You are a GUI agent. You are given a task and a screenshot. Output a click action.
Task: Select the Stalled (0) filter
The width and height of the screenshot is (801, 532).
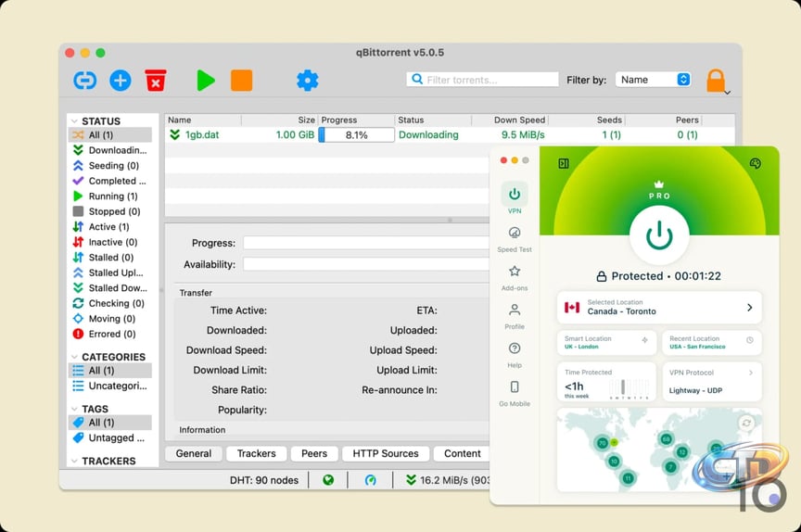coord(109,258)
